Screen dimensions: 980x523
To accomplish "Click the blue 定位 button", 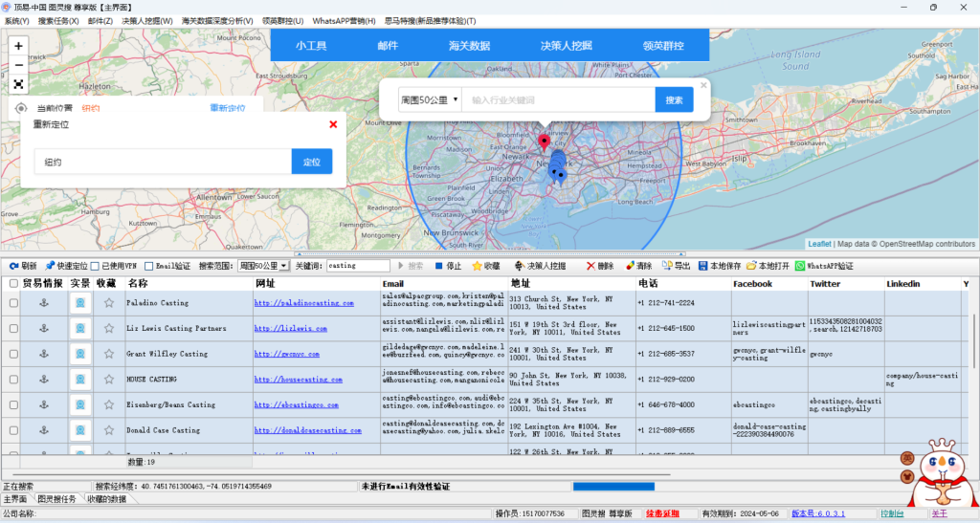I will point(312,162).
